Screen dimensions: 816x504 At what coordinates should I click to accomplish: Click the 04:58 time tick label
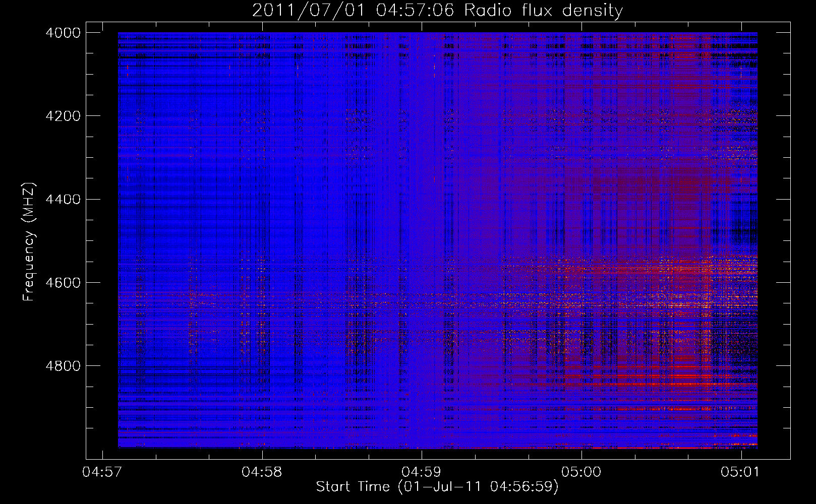[262, 472]
